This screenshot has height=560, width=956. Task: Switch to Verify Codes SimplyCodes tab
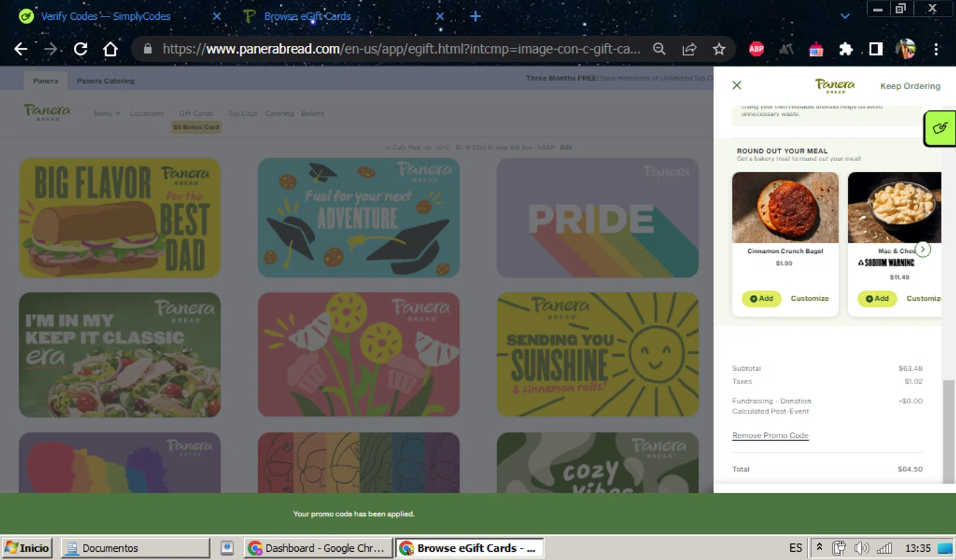click(106, 16)
